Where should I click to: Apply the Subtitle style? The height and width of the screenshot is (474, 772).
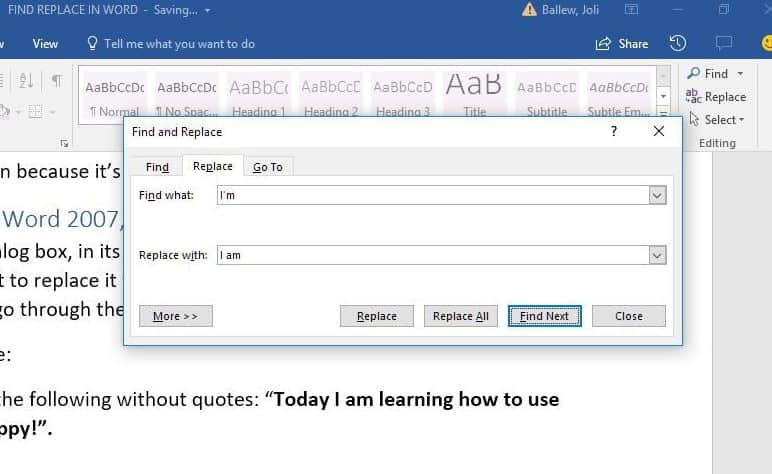click(547, 97)
